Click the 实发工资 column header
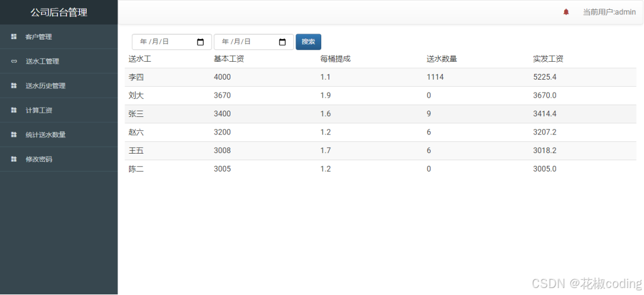Viewport: 644px width, 295px height. point(549,59)
